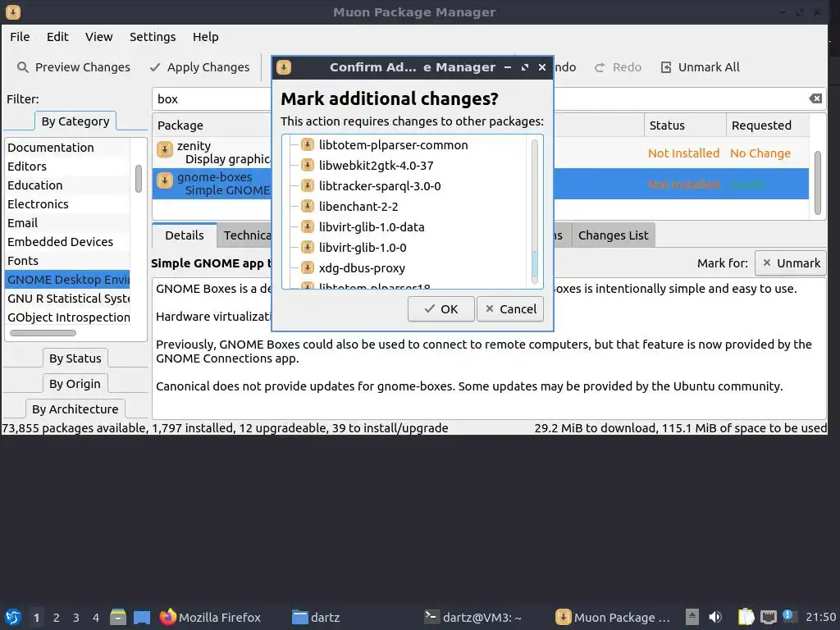840x630 pixels.
Task: Open the clipboard tray icon
Action: click(x=746, y=617)
